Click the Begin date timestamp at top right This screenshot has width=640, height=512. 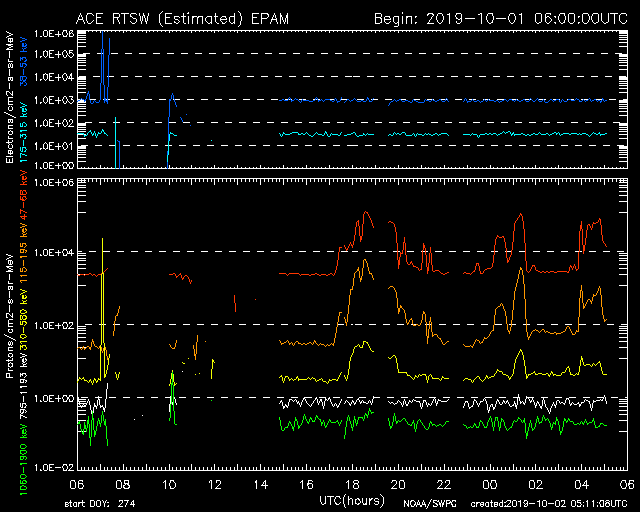[501, 18]
